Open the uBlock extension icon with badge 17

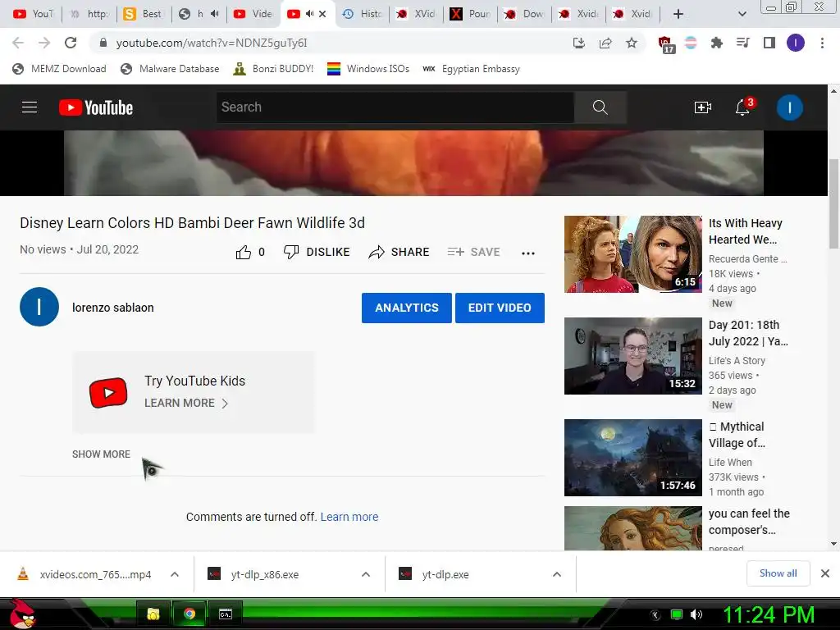point(665,44)
